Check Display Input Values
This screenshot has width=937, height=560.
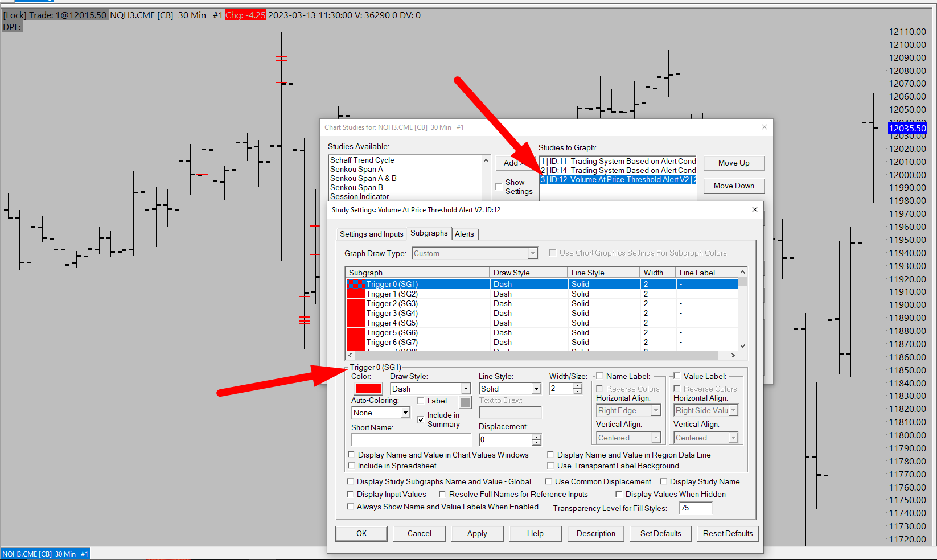(350, 494)
